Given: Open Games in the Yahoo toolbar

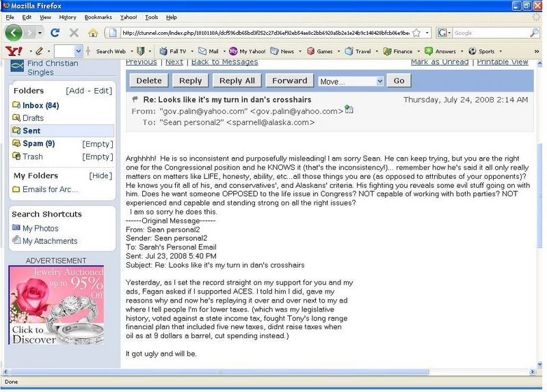Looking at the screenshot, I should click(x=319, y=51).
